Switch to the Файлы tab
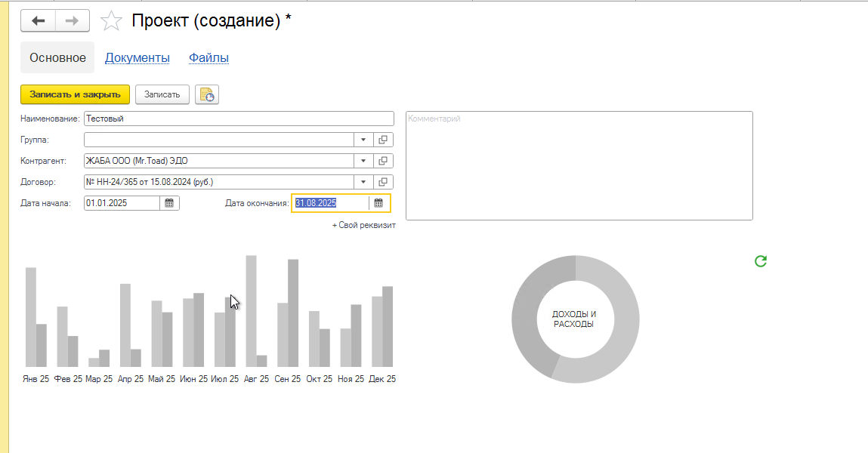868x453 pixels. pos(209,57)
